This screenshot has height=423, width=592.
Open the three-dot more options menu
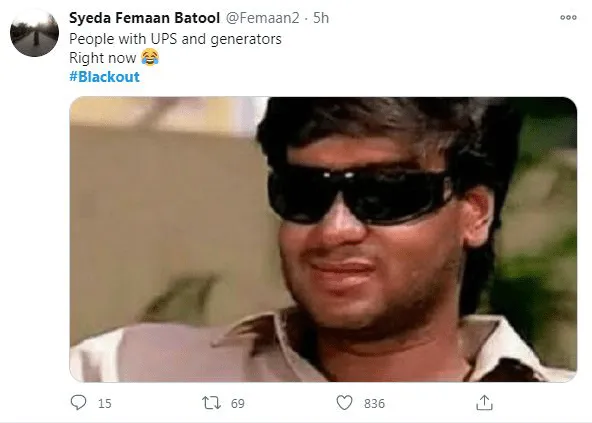568,17
